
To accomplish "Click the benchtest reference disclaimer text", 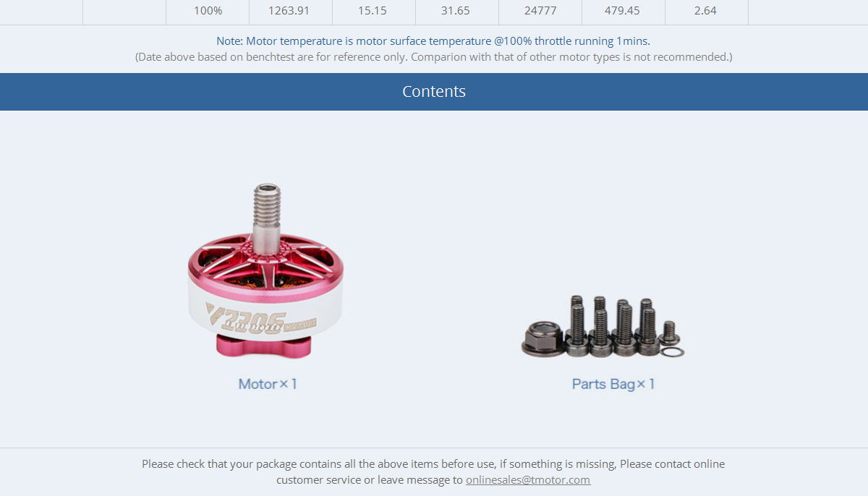I will click(x=434, y=57).
